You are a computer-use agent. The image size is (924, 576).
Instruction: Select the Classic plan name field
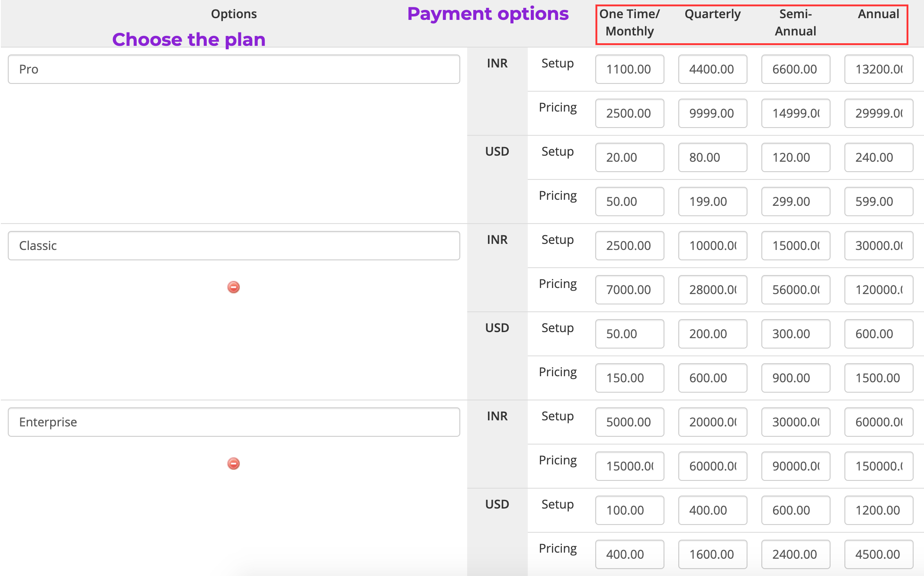[233, 245]
